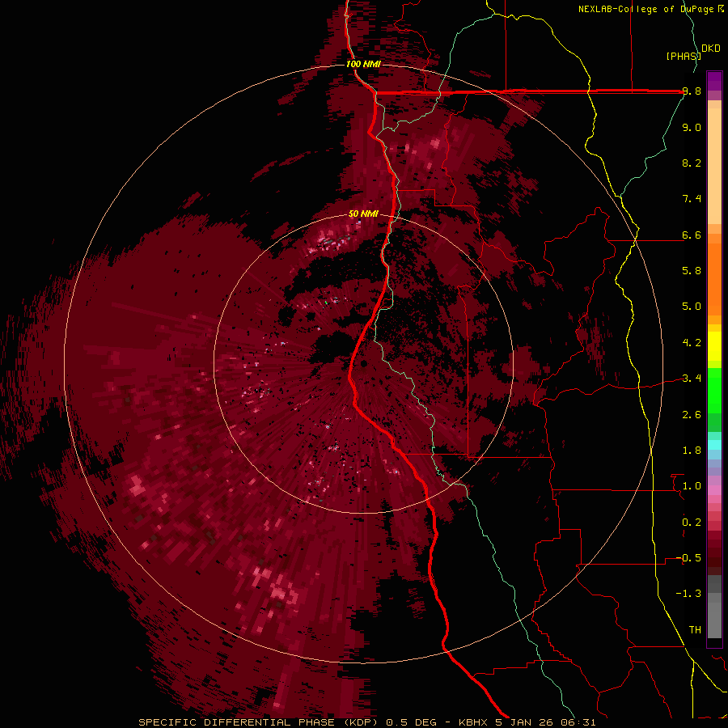
Task: Click the 1.0 scale value
Action: (x=692, y=486)
